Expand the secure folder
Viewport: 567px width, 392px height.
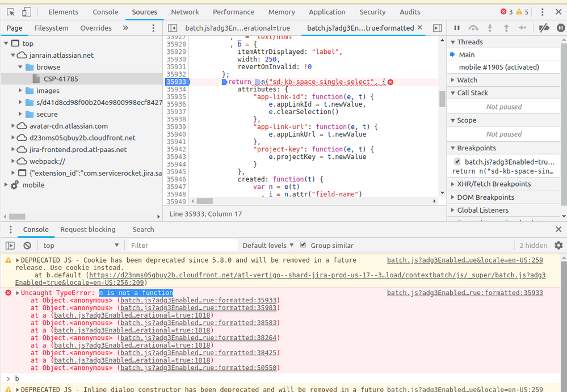click(20, 114)
